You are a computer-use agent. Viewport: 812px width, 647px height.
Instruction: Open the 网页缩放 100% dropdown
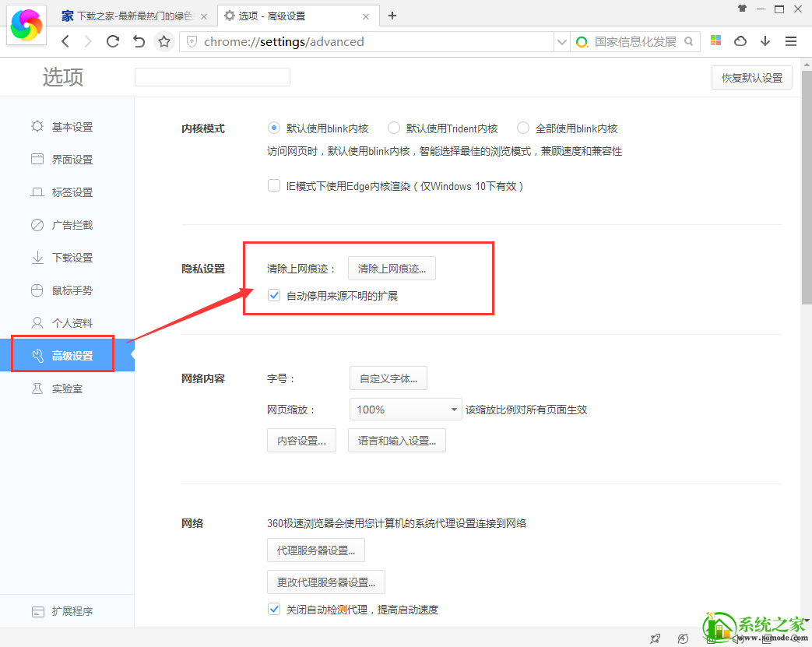point(406,408)
